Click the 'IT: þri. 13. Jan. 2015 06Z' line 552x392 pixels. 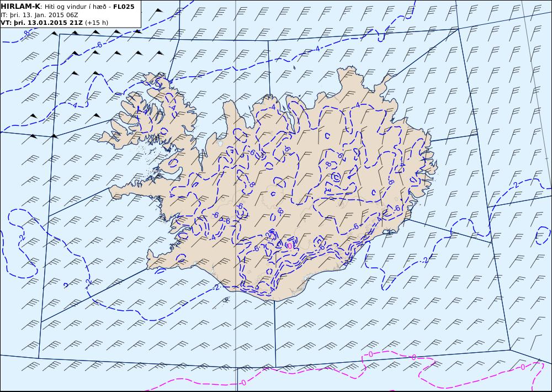pyautogui.click(x=39, y=15)
